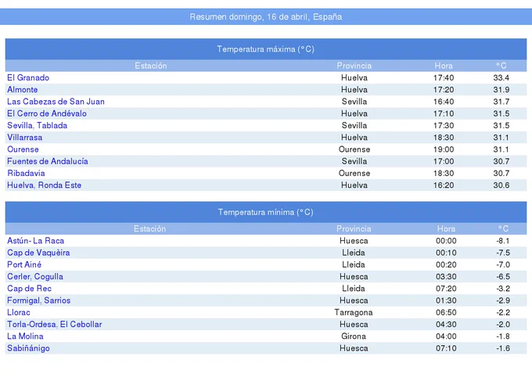Open the Cap de Rec link

click(30, 289)
